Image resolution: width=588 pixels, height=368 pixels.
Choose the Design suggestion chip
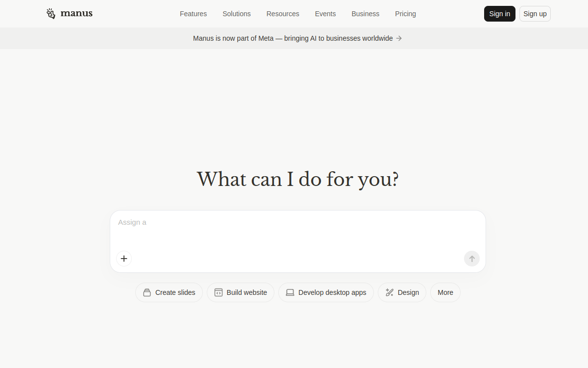tap(402, 292)
